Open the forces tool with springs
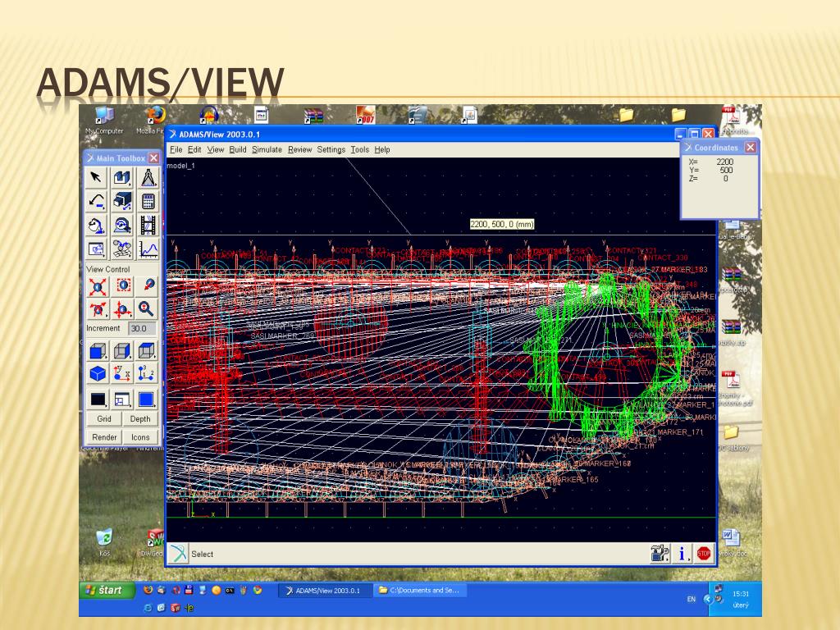The width and height of the screenshot is (840, 630). point(122,249)
